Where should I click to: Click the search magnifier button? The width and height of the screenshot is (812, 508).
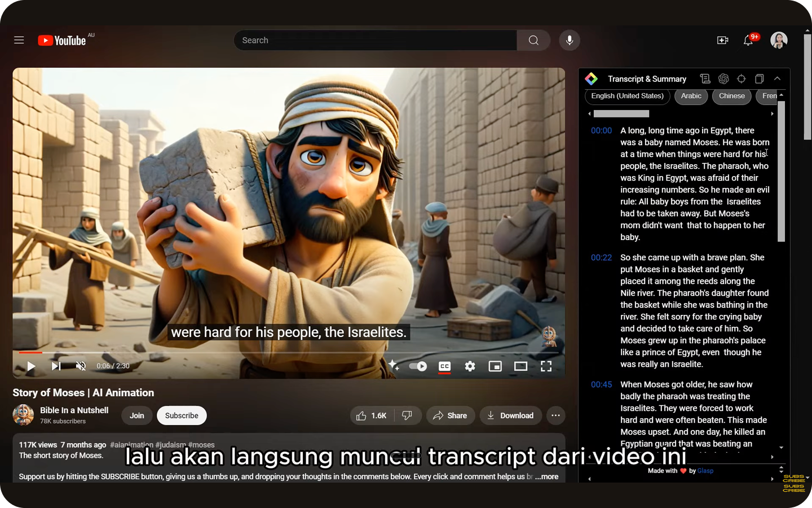[x=533, y=40]
